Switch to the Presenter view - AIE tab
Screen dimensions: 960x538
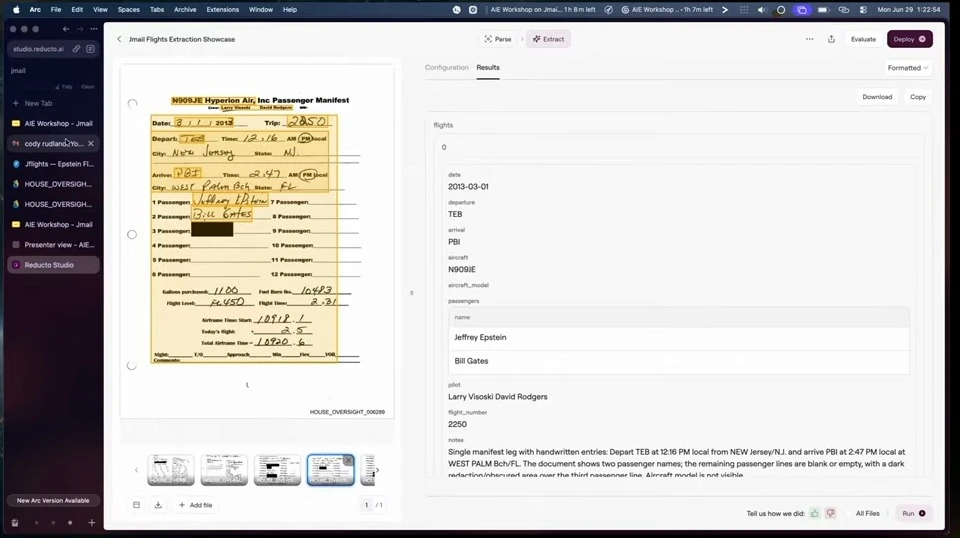coord(53,245)
